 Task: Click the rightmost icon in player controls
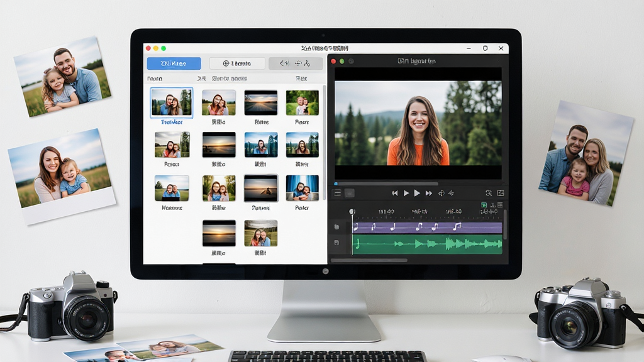[x=501, y=193]
